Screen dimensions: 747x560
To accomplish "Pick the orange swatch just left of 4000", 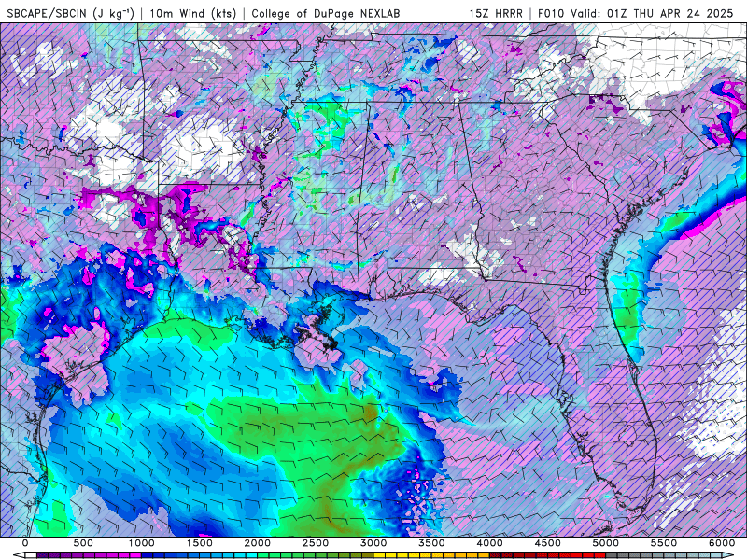I will point(484,555).
